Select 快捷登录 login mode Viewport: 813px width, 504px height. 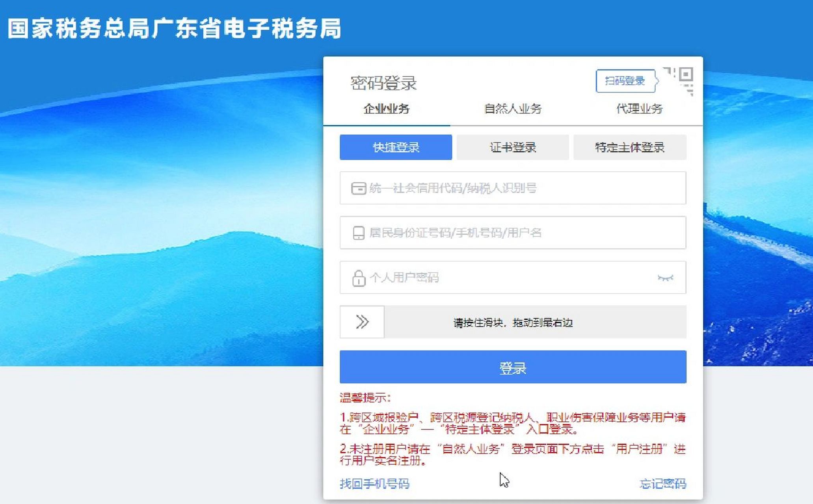[x=396, y=147]
